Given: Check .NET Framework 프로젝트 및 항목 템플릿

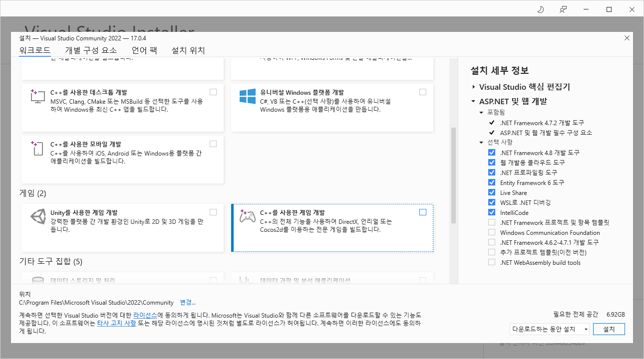Looking at the screenshot, I should pos(492,222).
